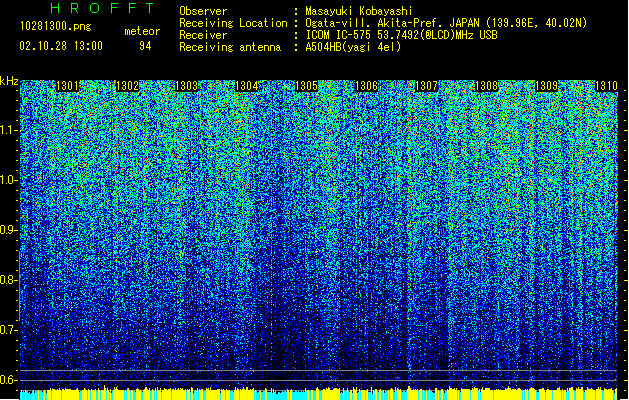Click the ICOM IC-575 receiver text
Image resolution: width=629 pixels, height=400 pixels.
(x=401, y=35)
